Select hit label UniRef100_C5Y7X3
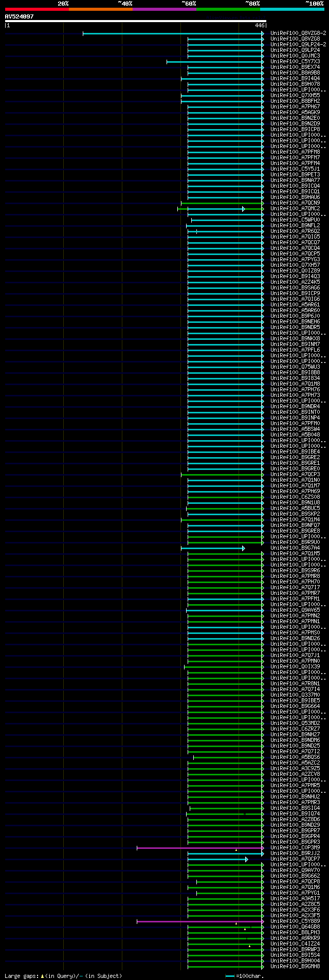Viewport: 329px width, 980px height. (295, 61)
